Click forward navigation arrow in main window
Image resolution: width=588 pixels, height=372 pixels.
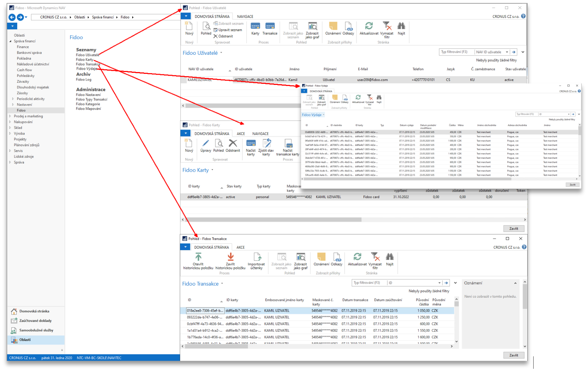[x=21, y=17]
